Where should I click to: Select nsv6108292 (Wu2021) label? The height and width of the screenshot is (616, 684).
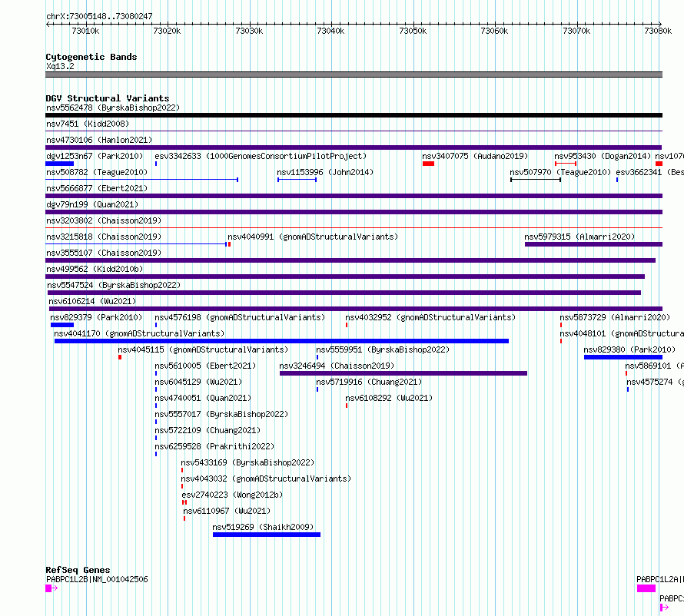pyautogui.click(x=389, y=398)
